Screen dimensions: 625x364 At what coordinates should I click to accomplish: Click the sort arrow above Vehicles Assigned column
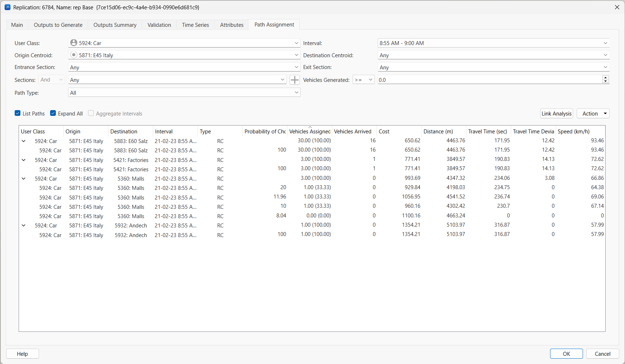310,127
